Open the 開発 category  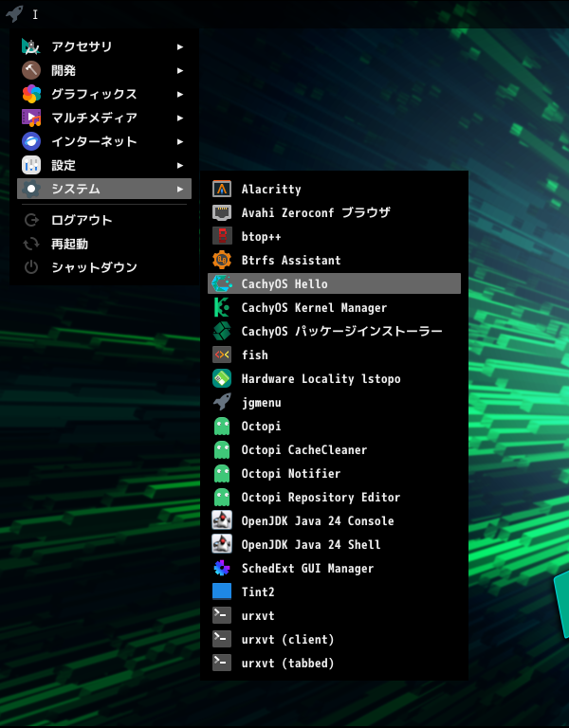click(x=104, y=70)
